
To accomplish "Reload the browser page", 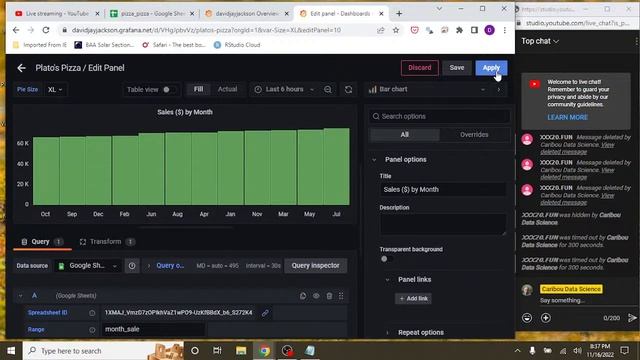I will click(x=46, y=30).
